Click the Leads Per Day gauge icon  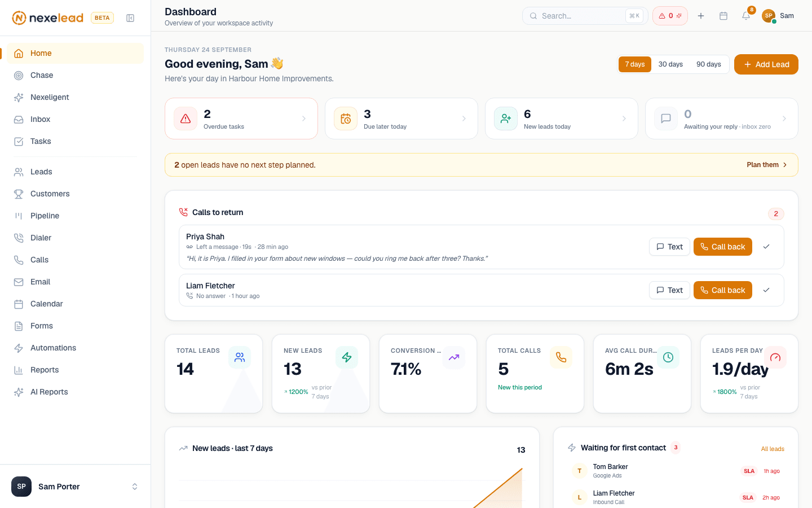point(775,357)
